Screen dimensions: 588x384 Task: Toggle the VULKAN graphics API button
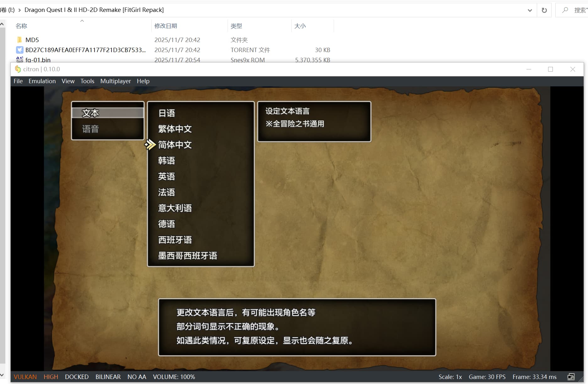(x=25, y=377)
